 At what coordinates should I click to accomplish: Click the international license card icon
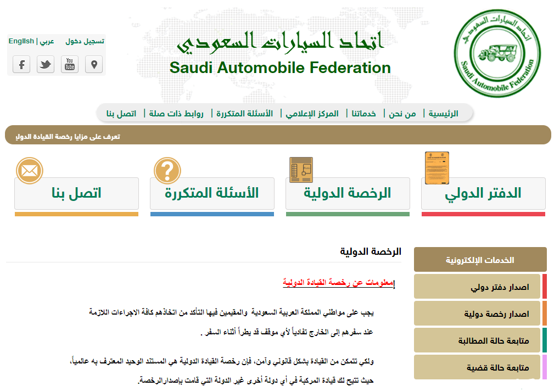click(301, 170)
